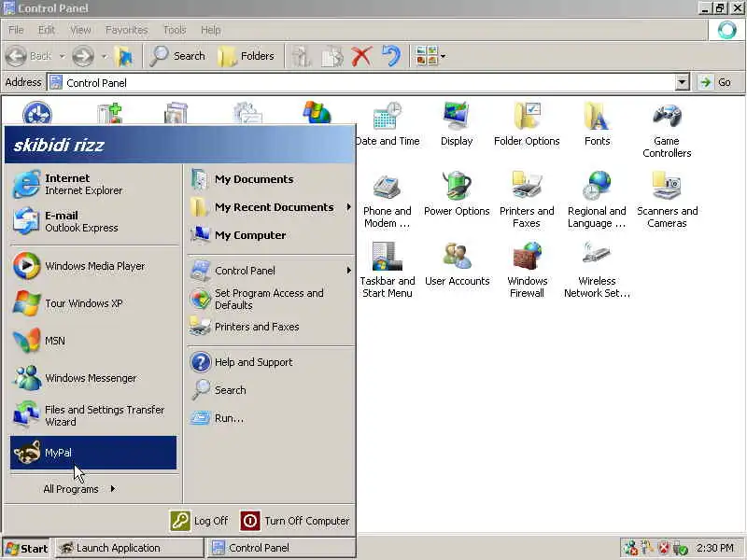Viewport: 747px width, 560px height.
Task: Click the Start button
Action: [x=27, y=549]
